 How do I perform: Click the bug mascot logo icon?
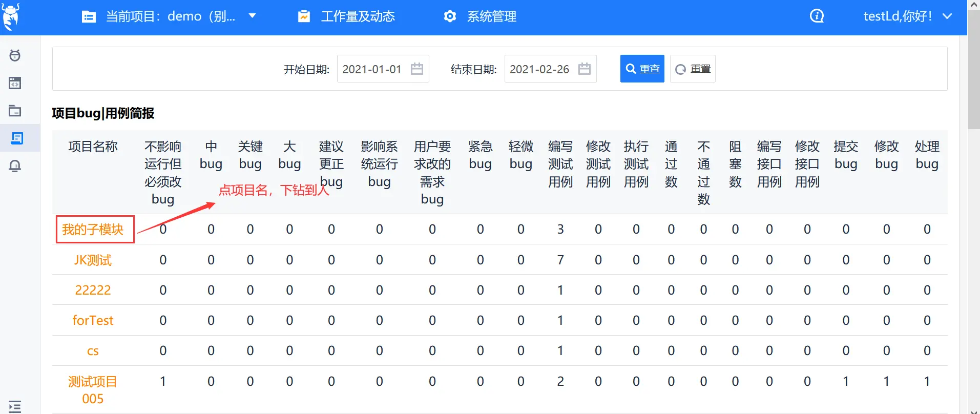(x=11, y=16)
